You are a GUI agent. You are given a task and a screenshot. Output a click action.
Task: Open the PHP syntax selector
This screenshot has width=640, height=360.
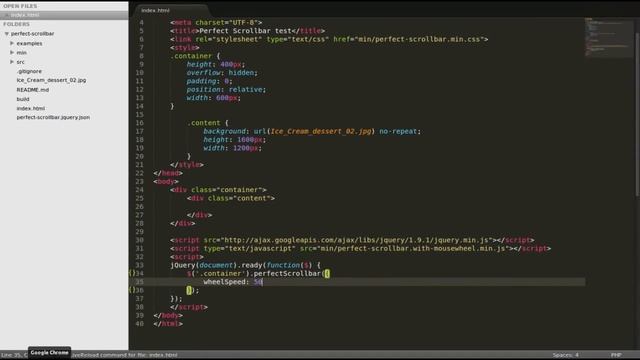pyautogui.click(x=616, y=355)
